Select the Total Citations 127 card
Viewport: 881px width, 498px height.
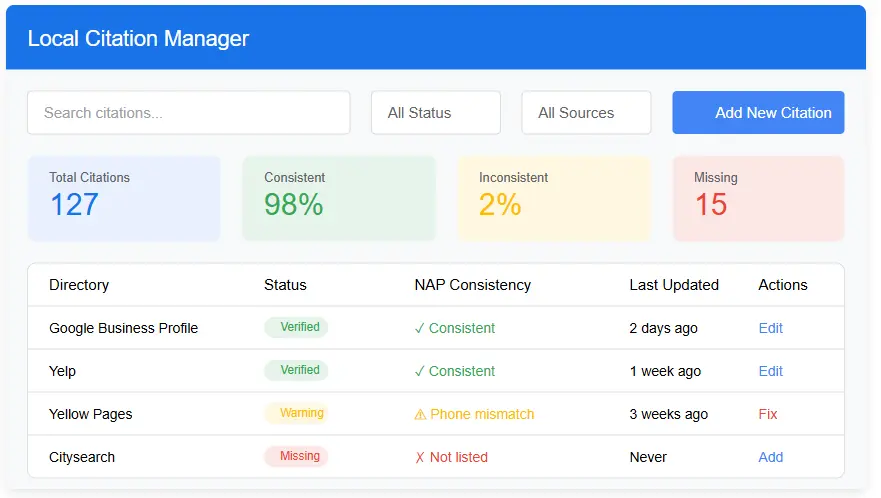tap(124, 198)
